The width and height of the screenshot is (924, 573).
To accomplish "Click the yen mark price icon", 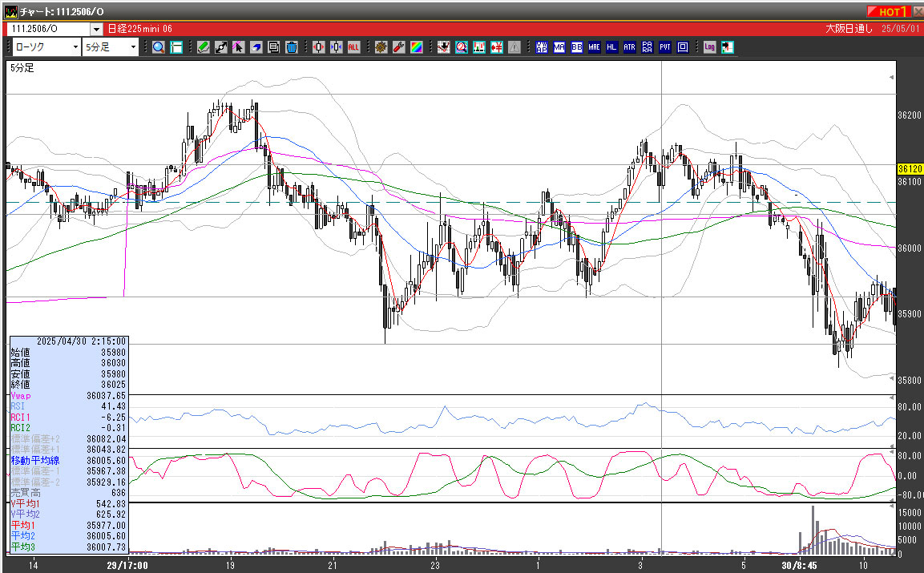I will [497, 47].
